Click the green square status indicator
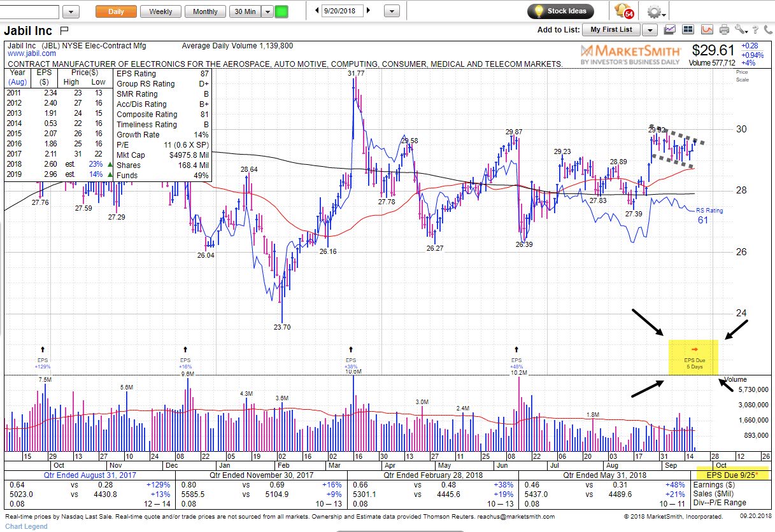The width and height of the screenshot is (775, 532). coord(281,11)
